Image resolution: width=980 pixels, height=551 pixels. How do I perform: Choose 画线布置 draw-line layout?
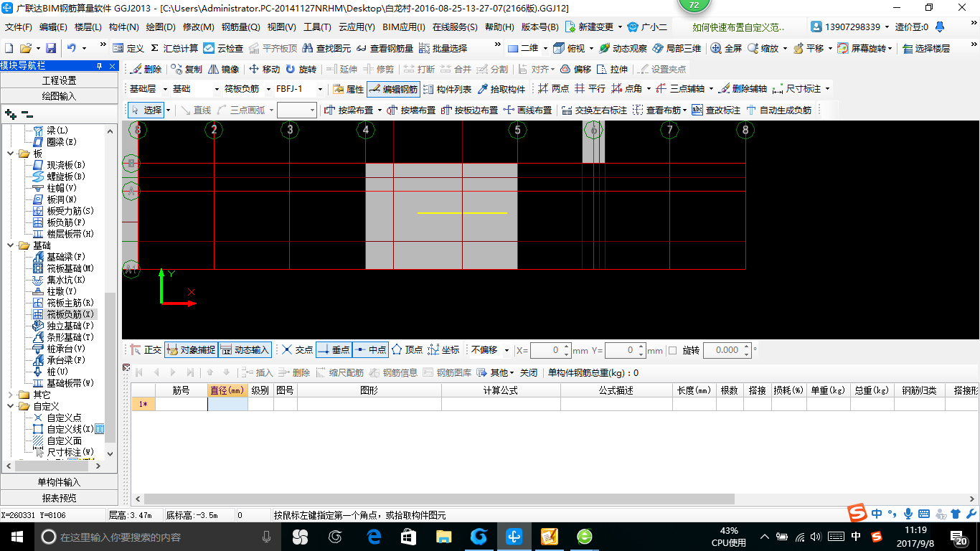pyautogui.click(x=528, y=110)
